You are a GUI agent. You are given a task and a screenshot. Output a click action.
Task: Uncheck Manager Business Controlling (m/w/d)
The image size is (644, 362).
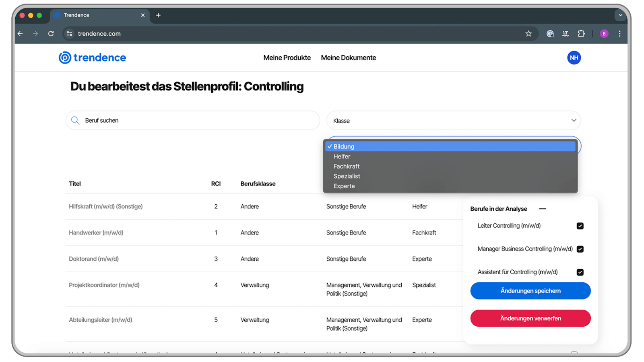(x=580, y=249)
